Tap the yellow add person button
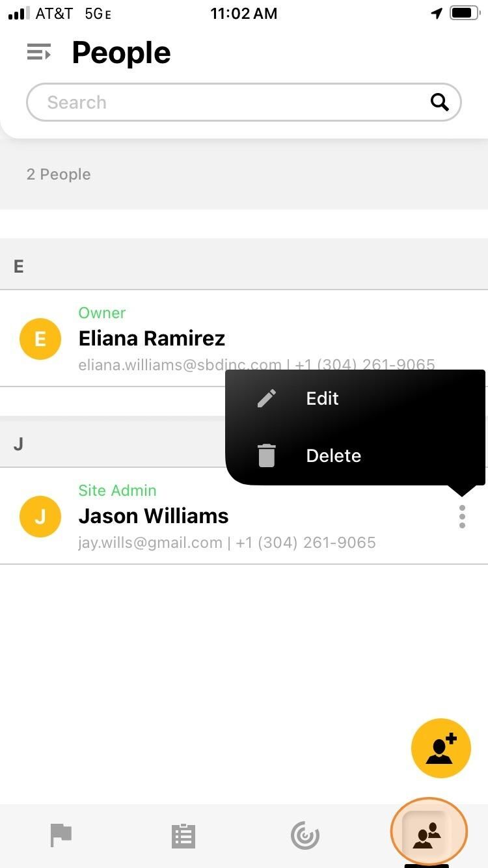Viewport: 488px width, 868px height. click(x=441, y=748)
